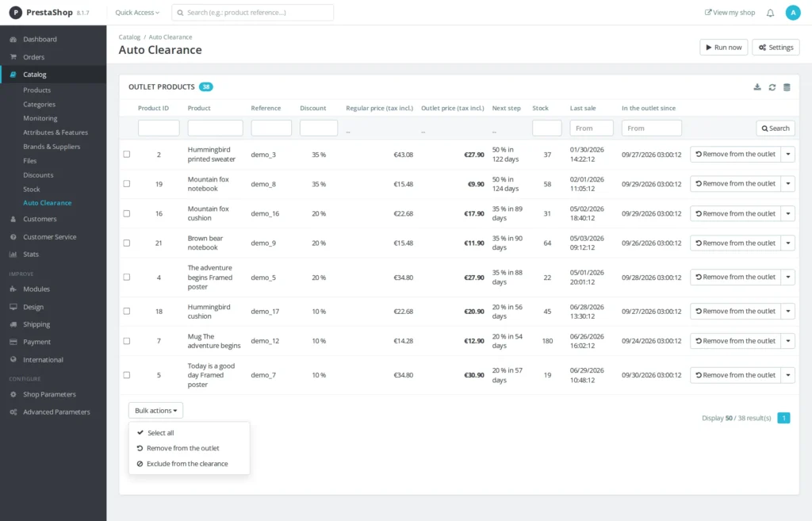Tick the Mug The adventure begins checkbox
This screenshot has height=521, width=812.
(x=127, y=341)
